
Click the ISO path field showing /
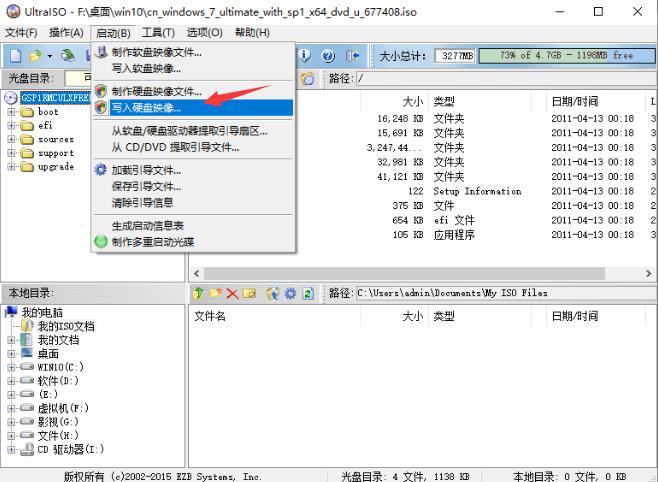pos(507,78)
